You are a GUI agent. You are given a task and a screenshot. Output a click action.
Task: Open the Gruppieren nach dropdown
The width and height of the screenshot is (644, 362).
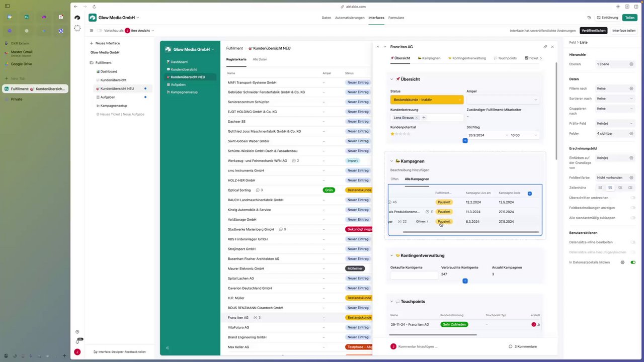(615, 109)
